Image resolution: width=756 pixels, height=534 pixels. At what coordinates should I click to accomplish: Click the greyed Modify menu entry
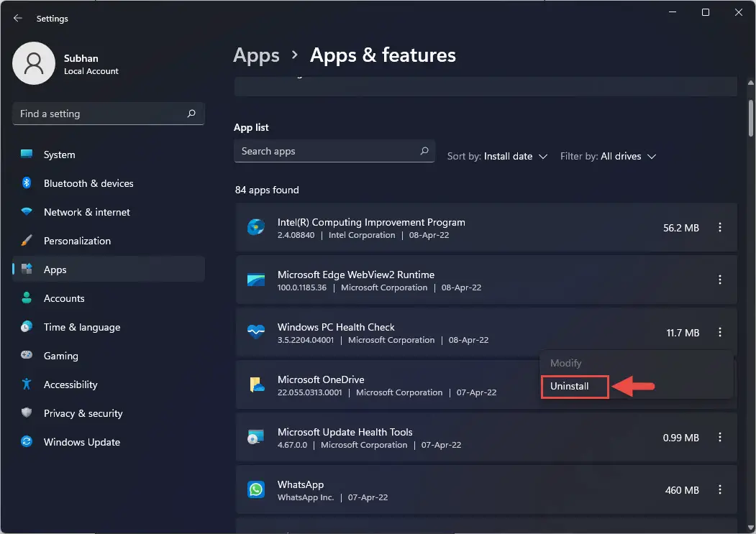click(565, 363)
